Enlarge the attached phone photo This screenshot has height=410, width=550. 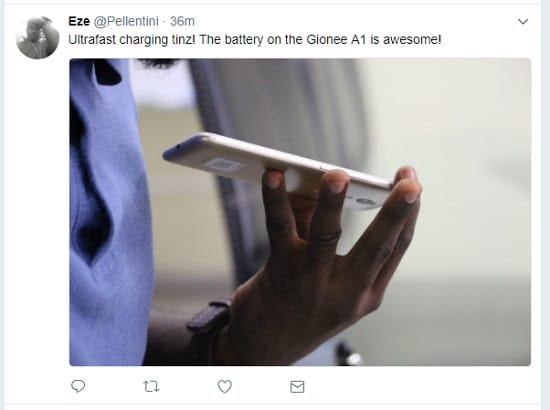pyautogui.click(x=300, y=212)
